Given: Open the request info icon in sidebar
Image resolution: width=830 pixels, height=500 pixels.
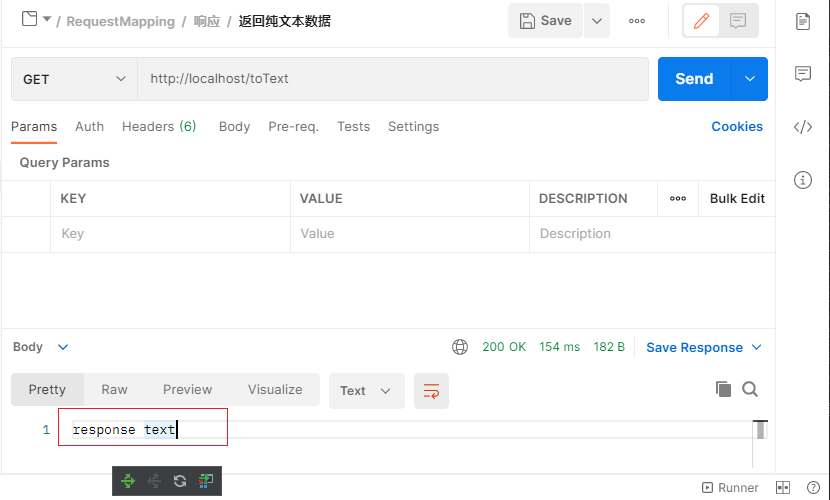Looking at the screenshot, I should (802, 180).
